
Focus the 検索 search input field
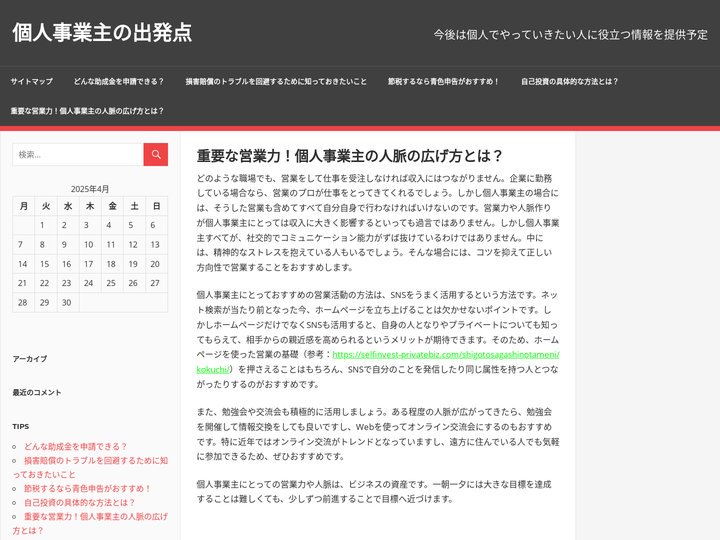78,154
